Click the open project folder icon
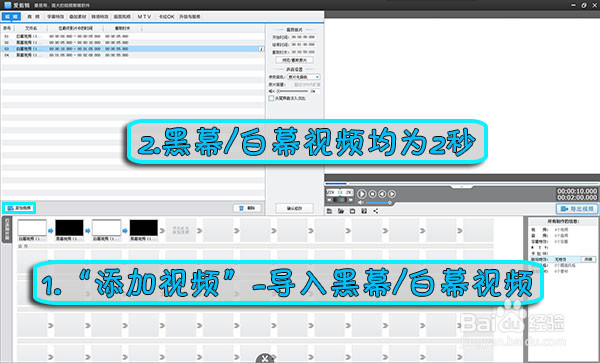Viewport: 600px width, 363px height. (x=341, y=211)
